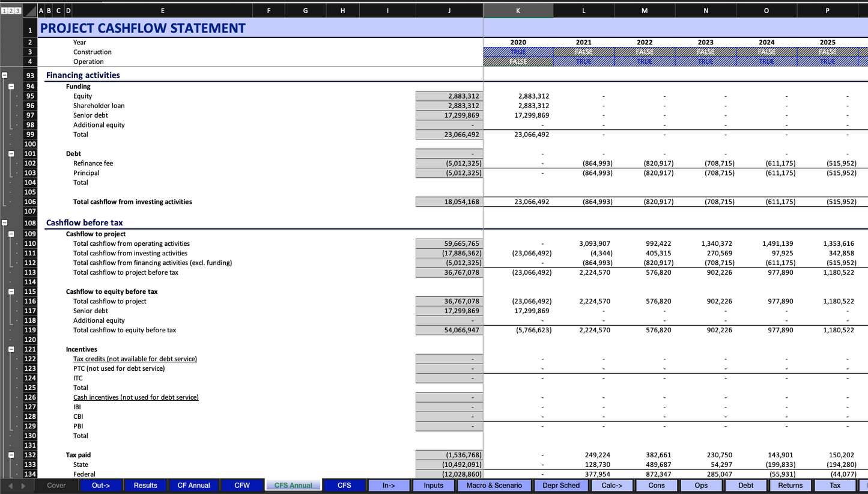
Task: Click outline level 2 button
Action: pos(11,11)
